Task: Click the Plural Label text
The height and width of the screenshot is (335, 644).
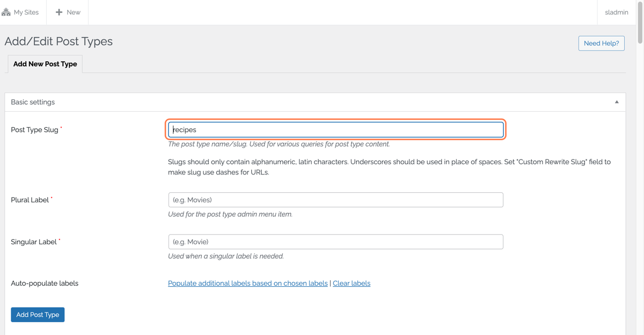Action: coord(30,200)
